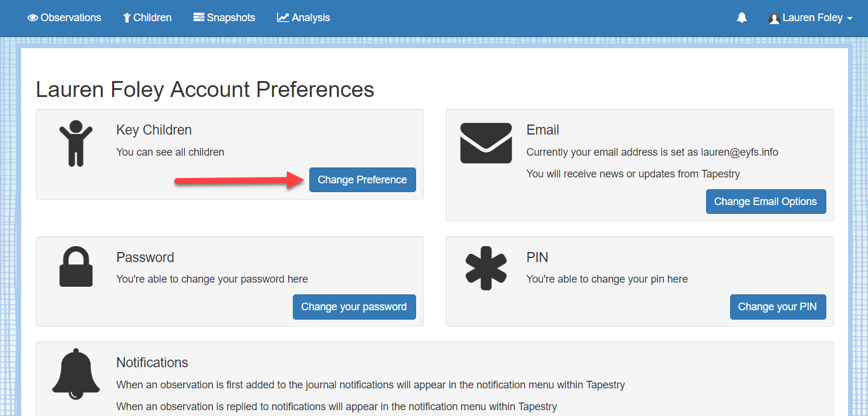The image size is (868, 416).
Task: Click the notification bell icon in navbar
Action: (742, 18)
